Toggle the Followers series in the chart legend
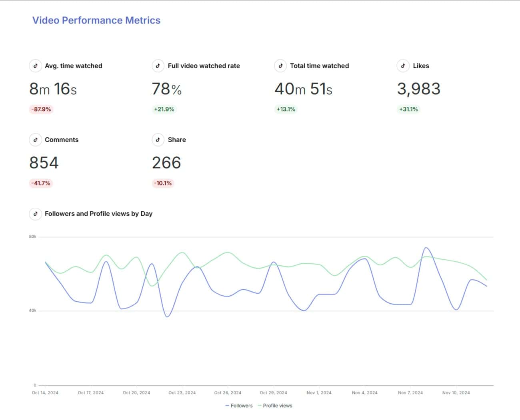Image resolution: width=520 pixels, height=420 pixels. [239, 405]
